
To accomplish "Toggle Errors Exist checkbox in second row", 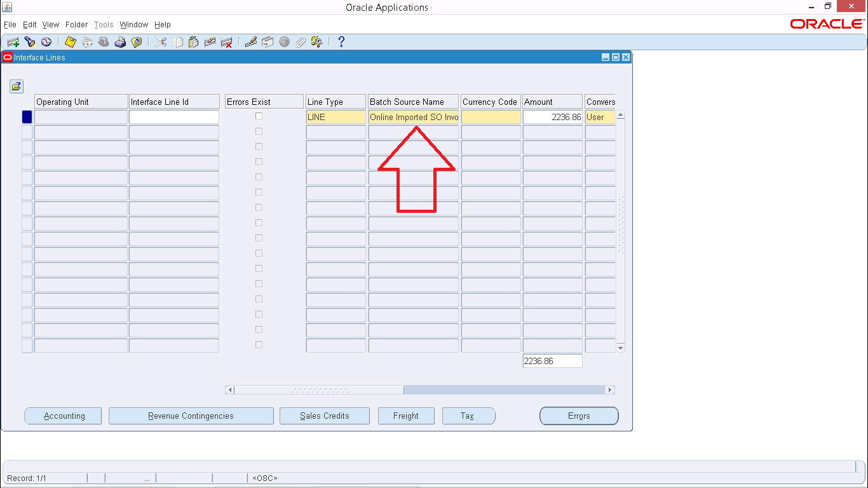I will pyautogui.click(x=259, y=132).
